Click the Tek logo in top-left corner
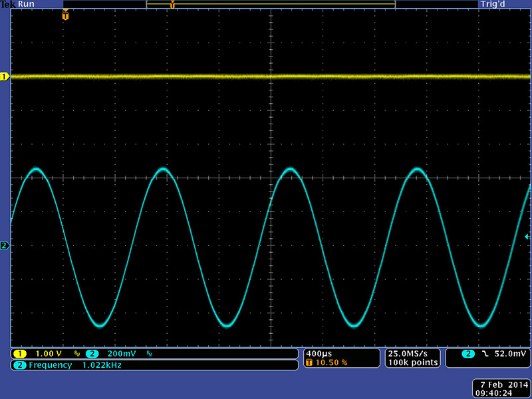The image size is (532, 399). coord(7,4)
